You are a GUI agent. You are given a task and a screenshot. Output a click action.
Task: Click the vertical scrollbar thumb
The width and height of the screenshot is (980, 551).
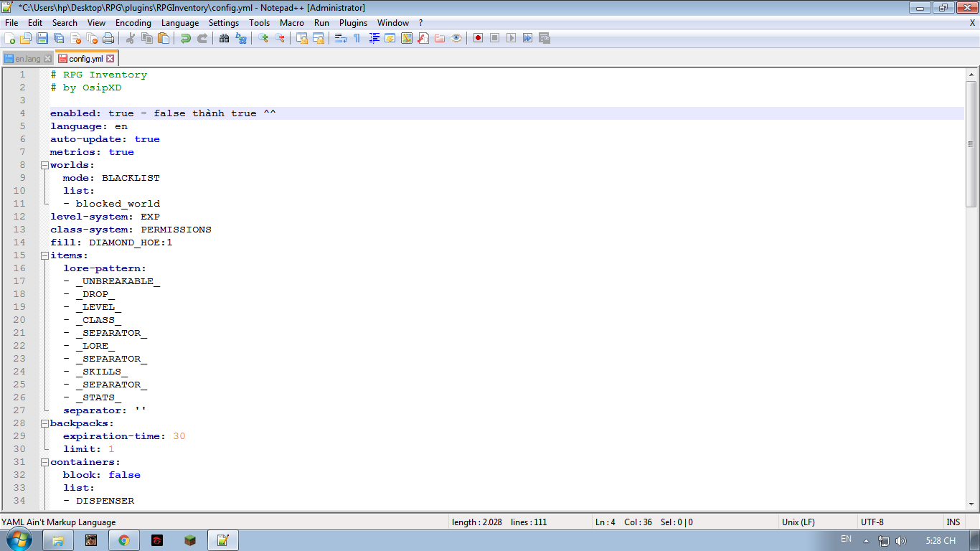[x=971, y=143]
